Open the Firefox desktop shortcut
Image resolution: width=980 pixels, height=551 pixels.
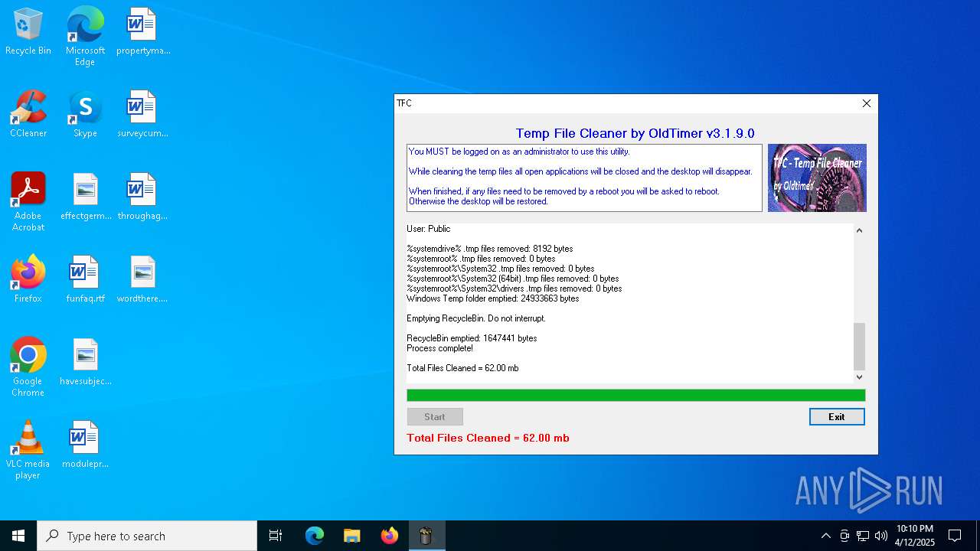(x=28, y=279)
